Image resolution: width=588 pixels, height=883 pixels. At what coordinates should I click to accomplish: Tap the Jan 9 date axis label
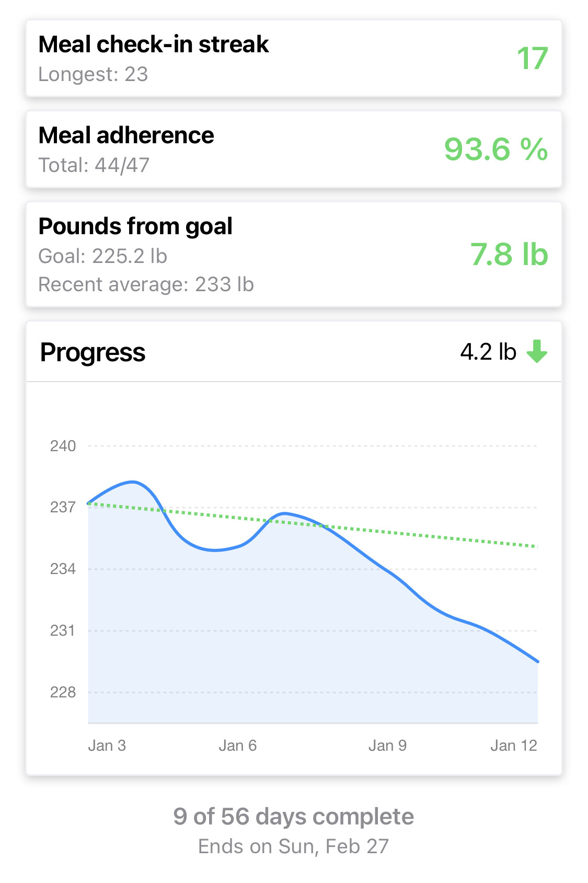(x=387, y=746)
